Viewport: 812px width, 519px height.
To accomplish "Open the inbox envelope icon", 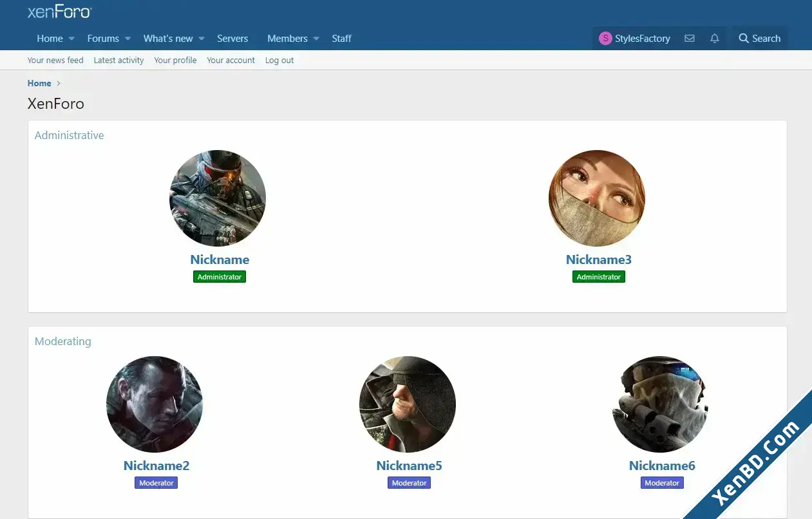I will (x=689, y=39).
